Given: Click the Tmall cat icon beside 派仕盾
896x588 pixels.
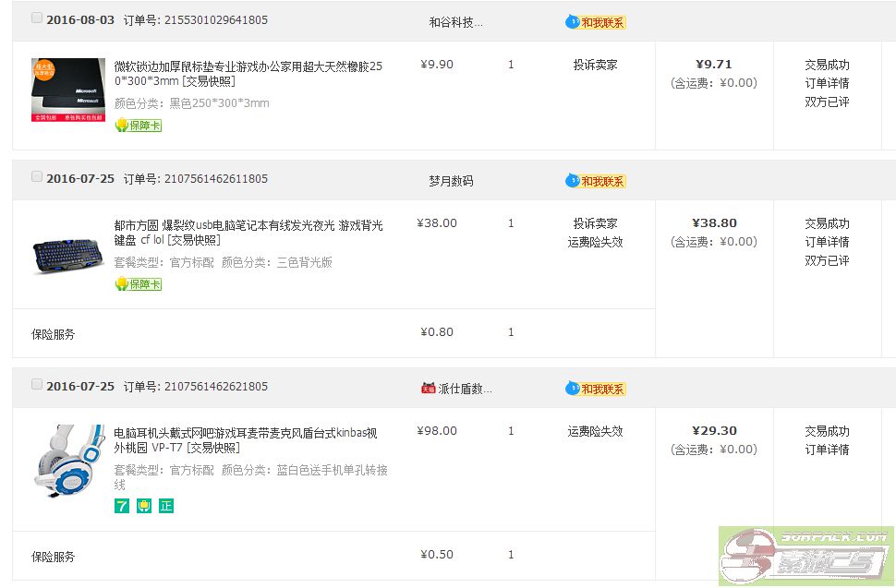Looking at the screenshot, I should pos(429,389).
